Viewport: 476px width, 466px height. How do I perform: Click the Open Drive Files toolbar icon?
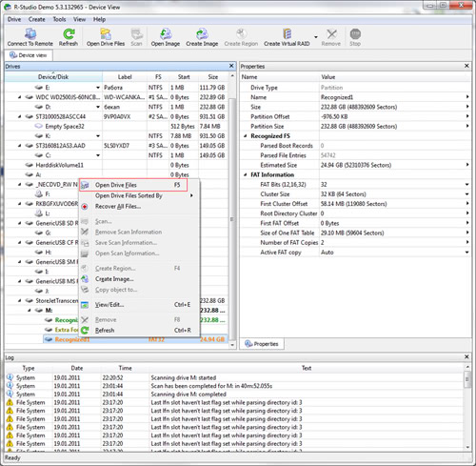(106, 34)
